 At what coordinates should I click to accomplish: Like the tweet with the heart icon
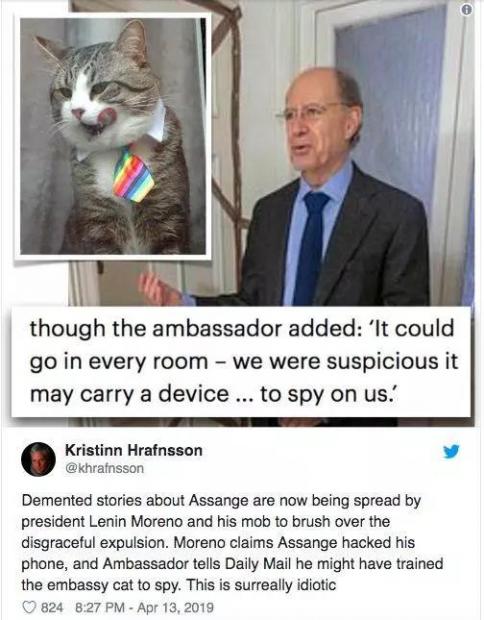point(29,607)
